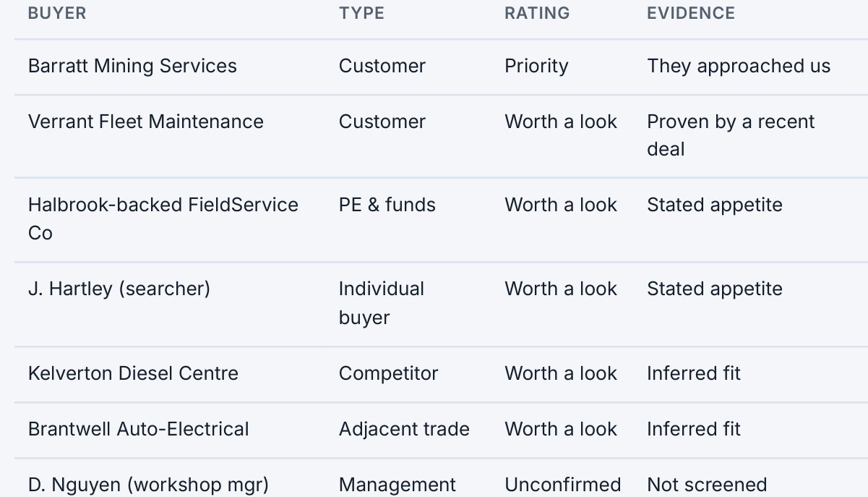Click the 'PE & funds' type cell
The image size is (868, 497).
click(387, 205)
